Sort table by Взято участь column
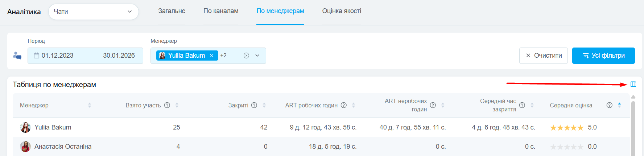 pos(177,105)
